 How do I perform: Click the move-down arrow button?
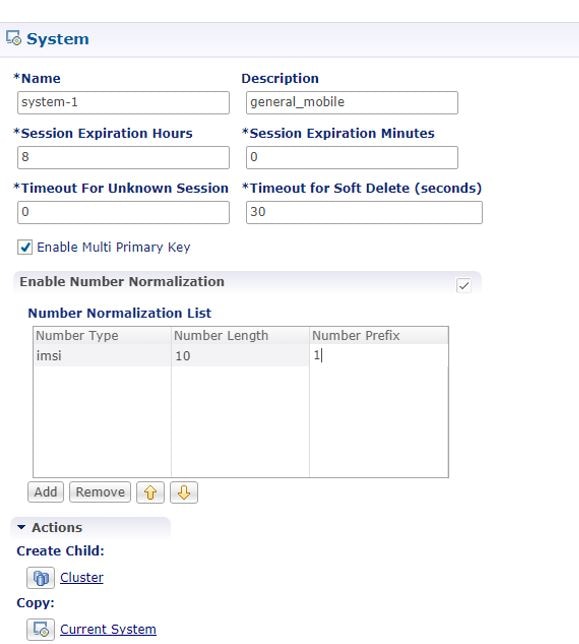[184, 492]
